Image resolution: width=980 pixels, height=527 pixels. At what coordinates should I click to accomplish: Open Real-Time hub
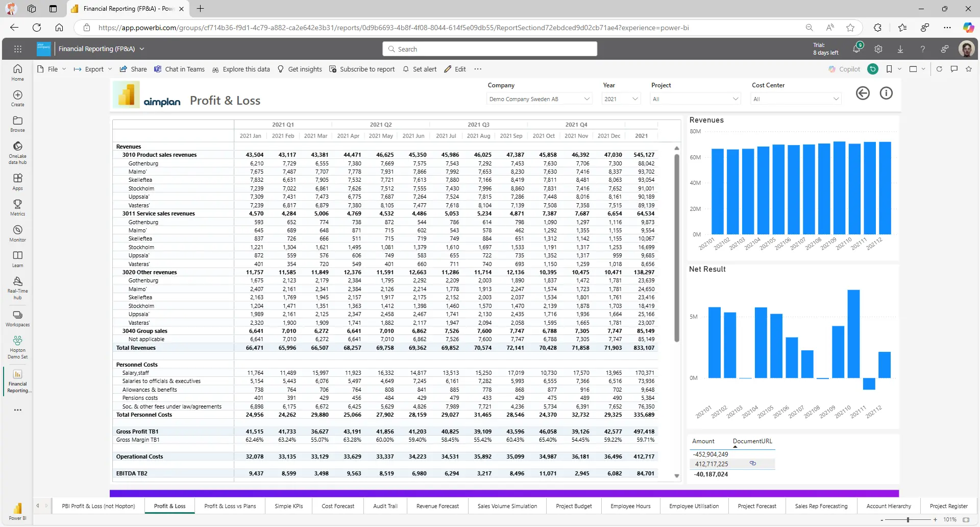click(18, 288)
